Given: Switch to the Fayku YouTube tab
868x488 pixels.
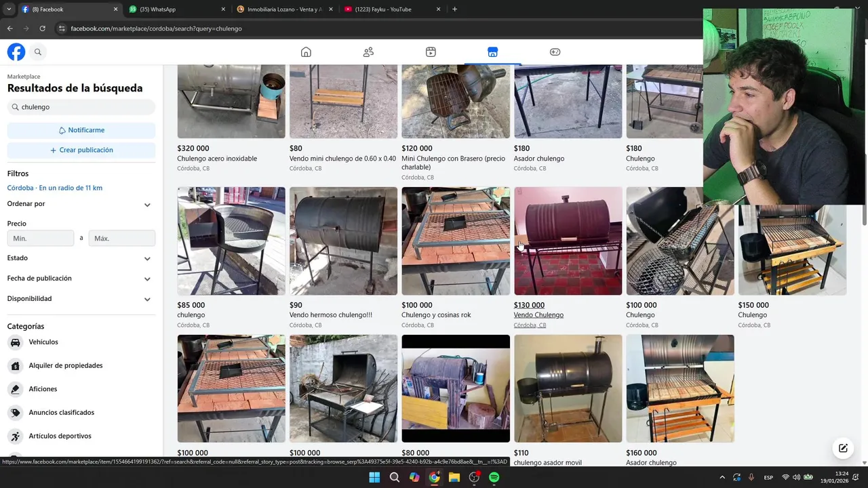Looking at the screenshot, I should coord(391,9).
